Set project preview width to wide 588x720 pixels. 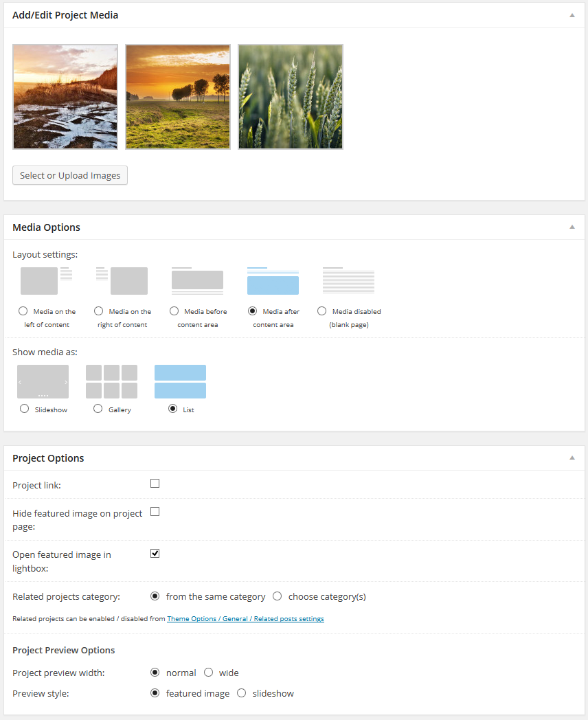point(208,673)
